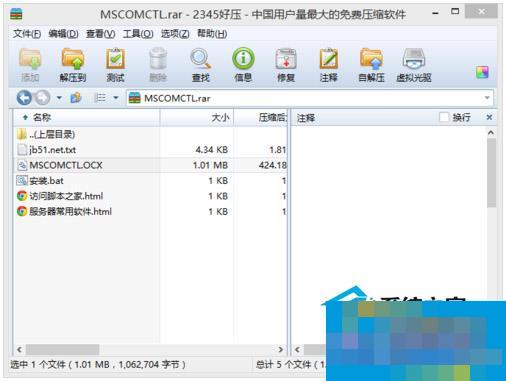Select the ..(上层目录) parent folder row

pos(150,134)
